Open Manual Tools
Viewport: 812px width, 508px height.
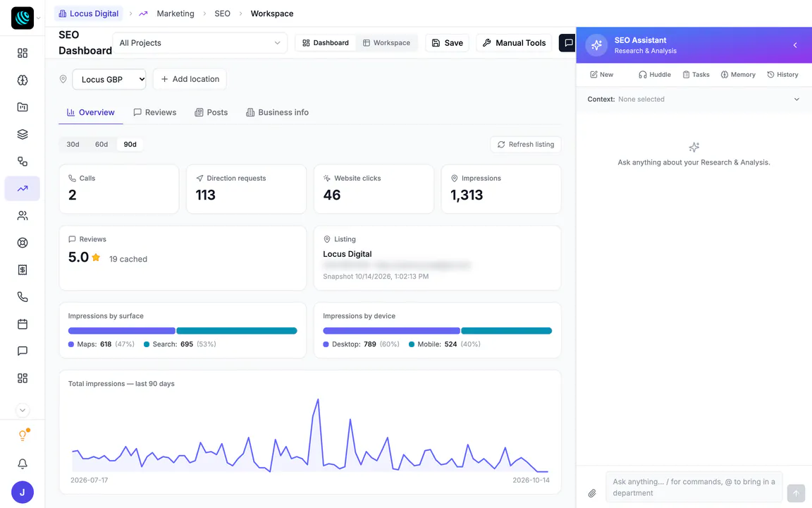(515, 43)
